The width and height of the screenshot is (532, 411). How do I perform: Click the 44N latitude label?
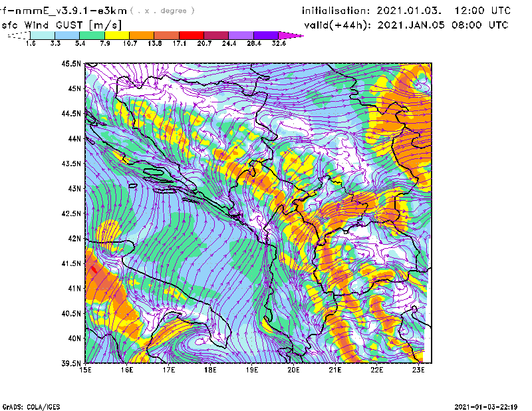pos(74,138)
